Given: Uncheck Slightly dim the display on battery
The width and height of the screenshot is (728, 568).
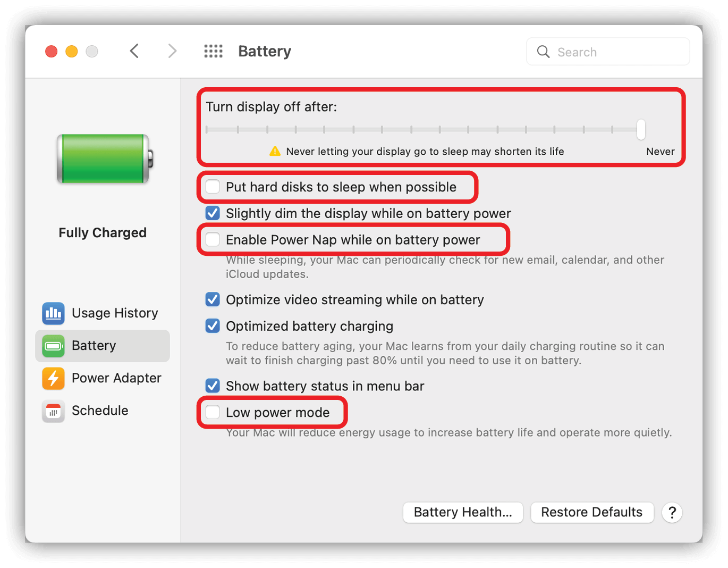Looking at the screenshot, I should 213,213.
